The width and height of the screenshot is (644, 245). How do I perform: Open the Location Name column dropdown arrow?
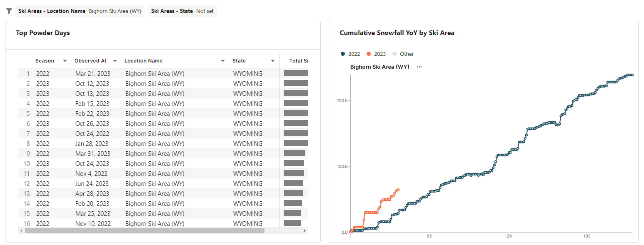(223, 61)
